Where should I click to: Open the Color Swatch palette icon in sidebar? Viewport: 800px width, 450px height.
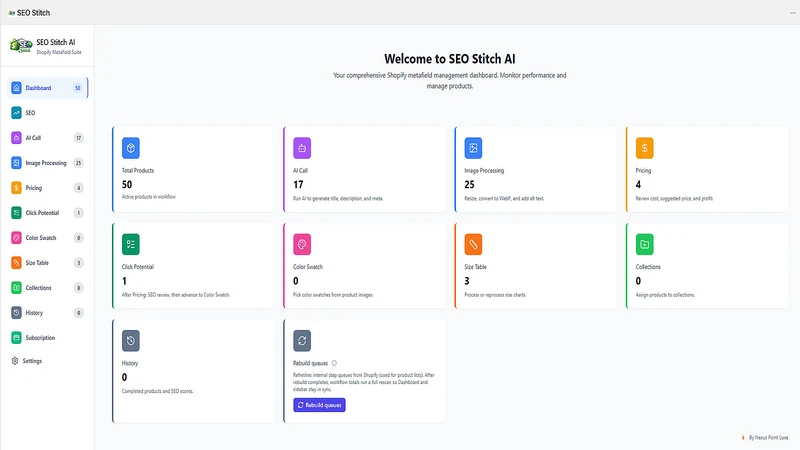(x=16, y=238)
